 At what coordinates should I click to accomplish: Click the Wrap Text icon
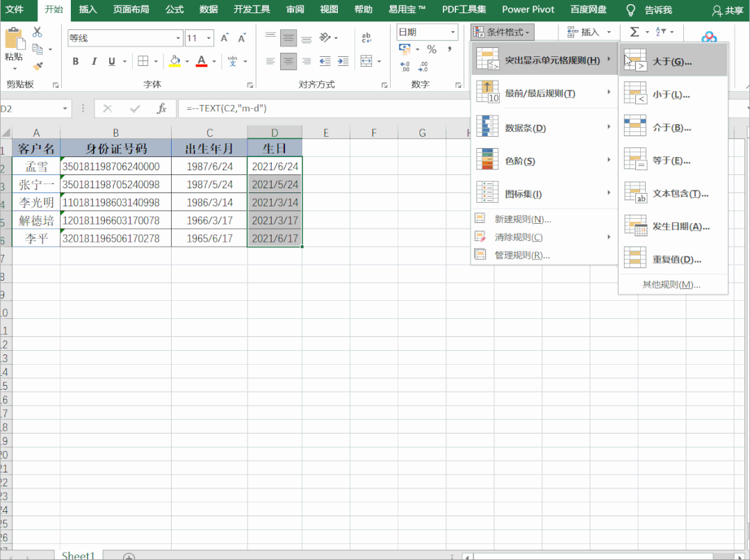pos(366,38)
